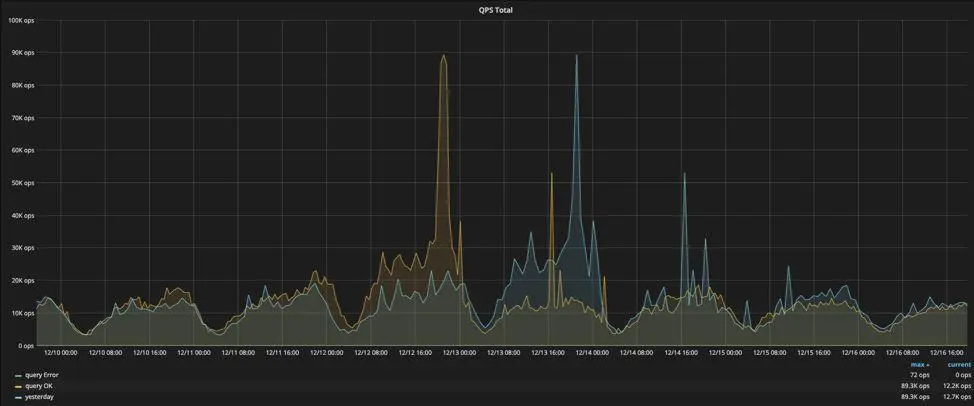The width and height of the screenshot is (974, 406).
Task: Click the 12/11 08:00 time axis label
Action: point(238,353)
